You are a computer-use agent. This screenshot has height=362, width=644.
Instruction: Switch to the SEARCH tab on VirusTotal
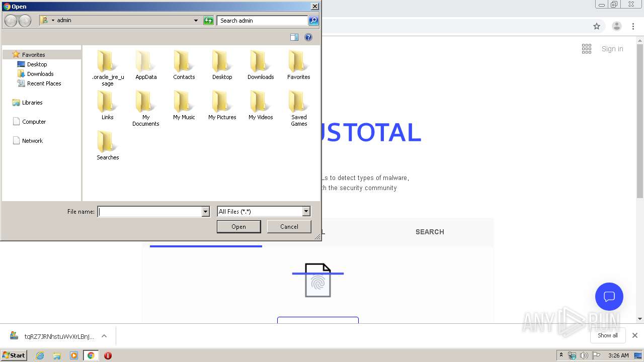coord(430,232)
